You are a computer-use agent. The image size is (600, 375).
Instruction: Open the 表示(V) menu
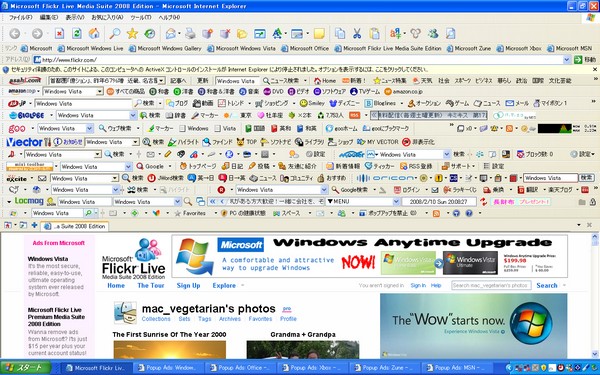click(x=75, y=17)
